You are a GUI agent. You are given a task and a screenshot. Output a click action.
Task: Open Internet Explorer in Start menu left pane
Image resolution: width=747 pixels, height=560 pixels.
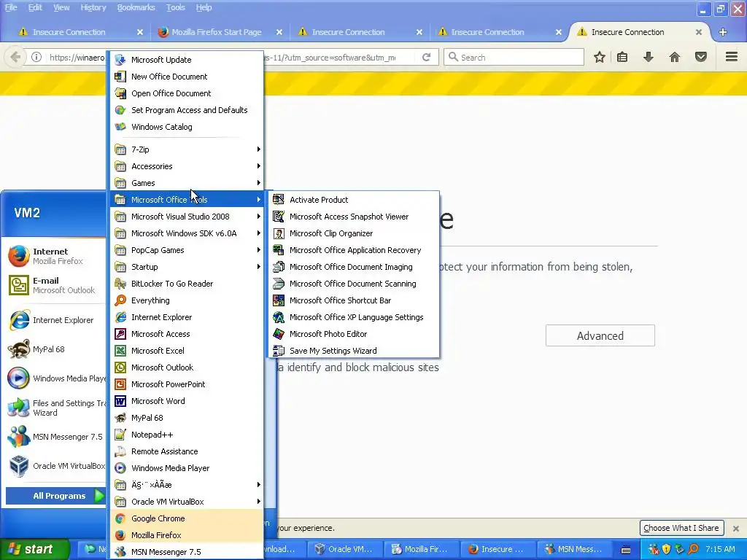click(55, 320)
